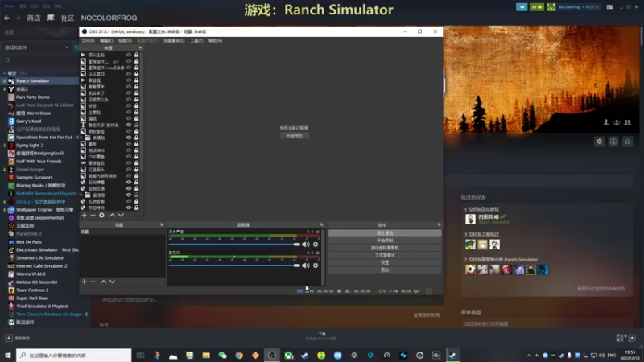Viewport: 644px width, 362px height.
Task: Open OBS 设置 button in controls
Action: (x=385, y=263)
